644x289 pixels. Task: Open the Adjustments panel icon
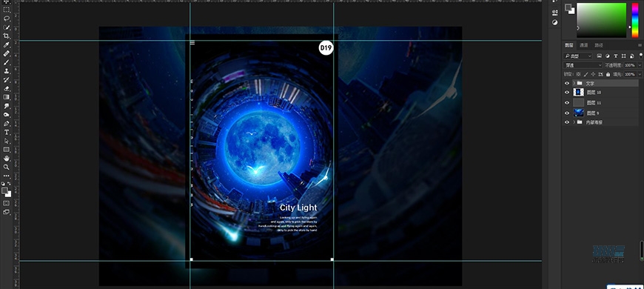coord(555,22)
